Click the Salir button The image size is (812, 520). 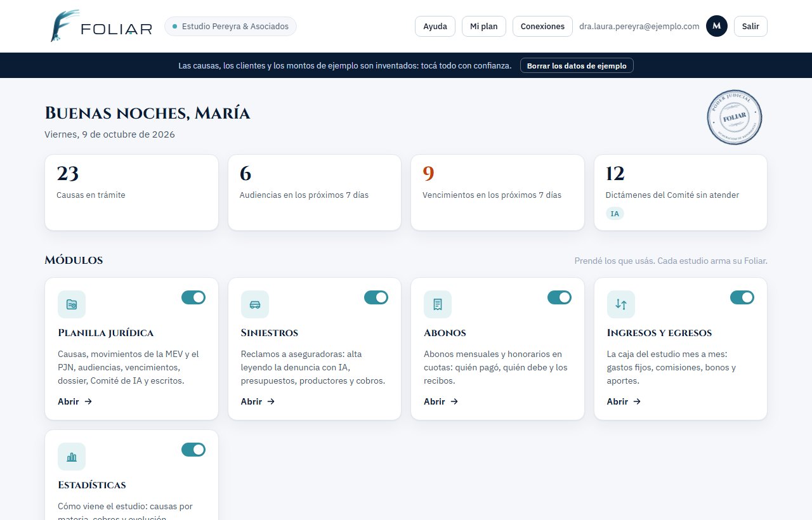tap(750, 27)
